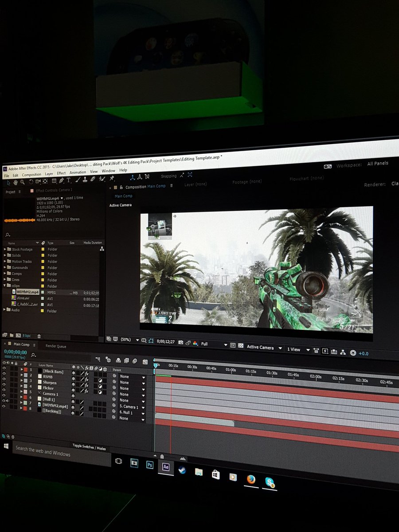
Task: Click the yellow label swatch for Solids
Action: [43, 255]
